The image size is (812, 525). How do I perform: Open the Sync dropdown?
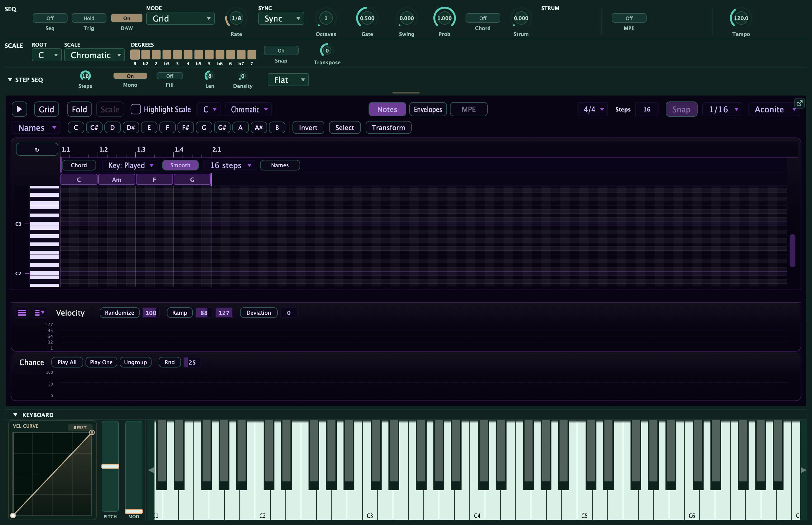tap(281, 18)
